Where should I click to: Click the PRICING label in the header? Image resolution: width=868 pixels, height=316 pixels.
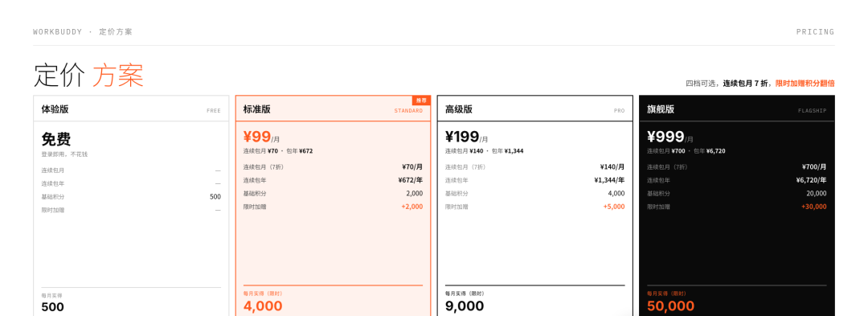click(x=815, y=31)
